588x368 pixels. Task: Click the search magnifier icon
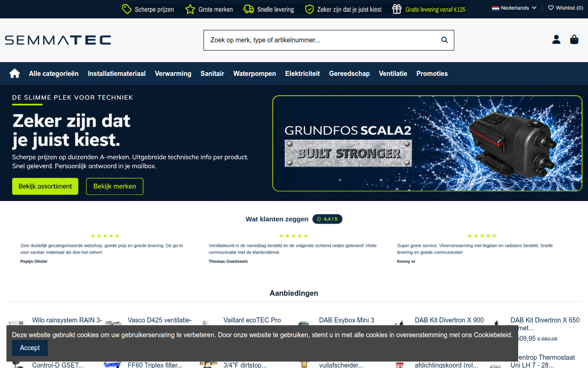[x=444, y=40]
